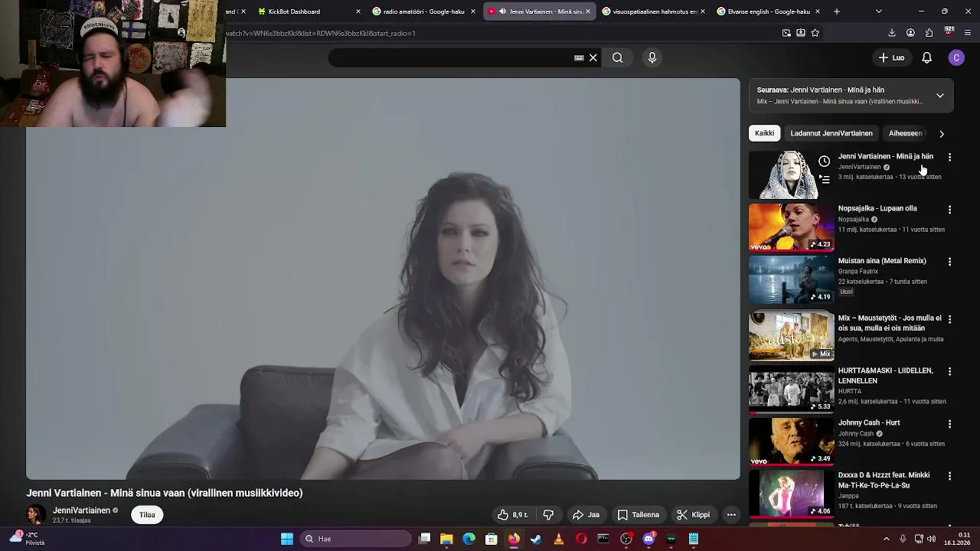
Task: Open Firefox extensions puzzle icon
Action: 929,33
